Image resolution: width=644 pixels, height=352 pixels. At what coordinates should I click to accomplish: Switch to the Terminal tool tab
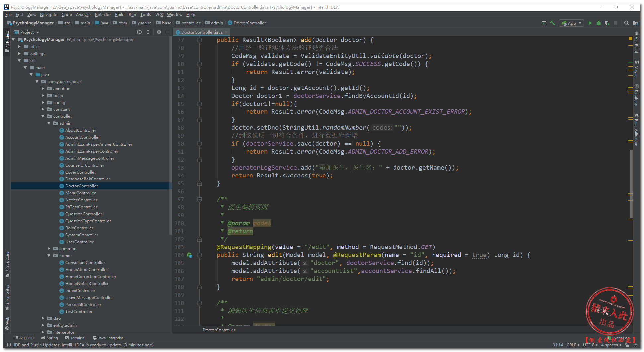click(75, 338)
